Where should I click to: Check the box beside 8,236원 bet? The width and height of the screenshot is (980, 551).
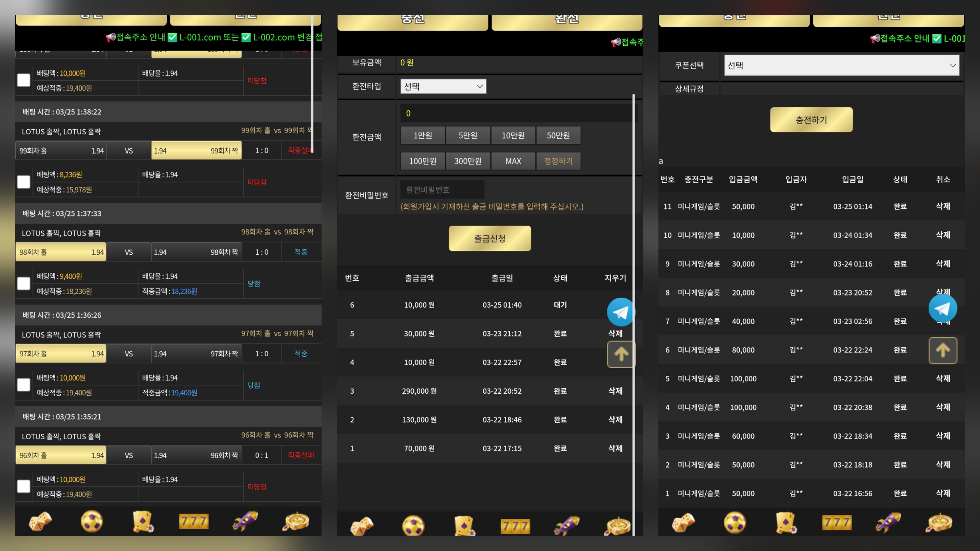pyautogui.click(x=23, y=182)
